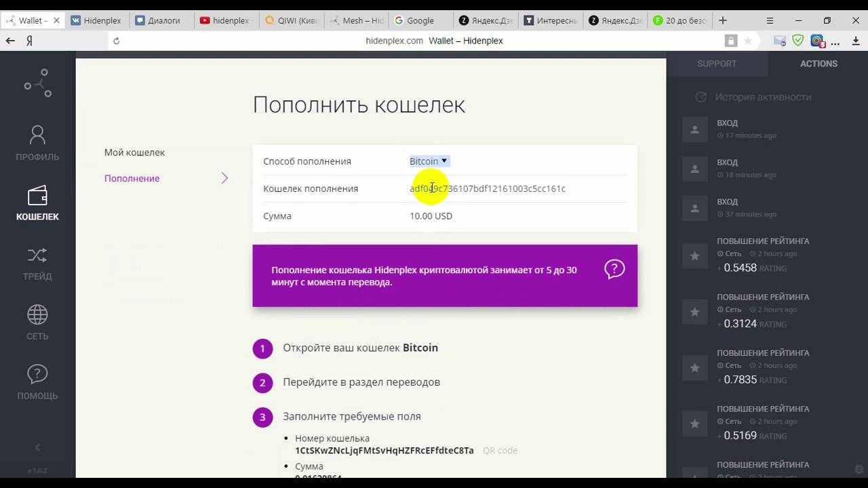
Task: Click the star icon beside rating 0.5458
Action: [x=694, y=256]
